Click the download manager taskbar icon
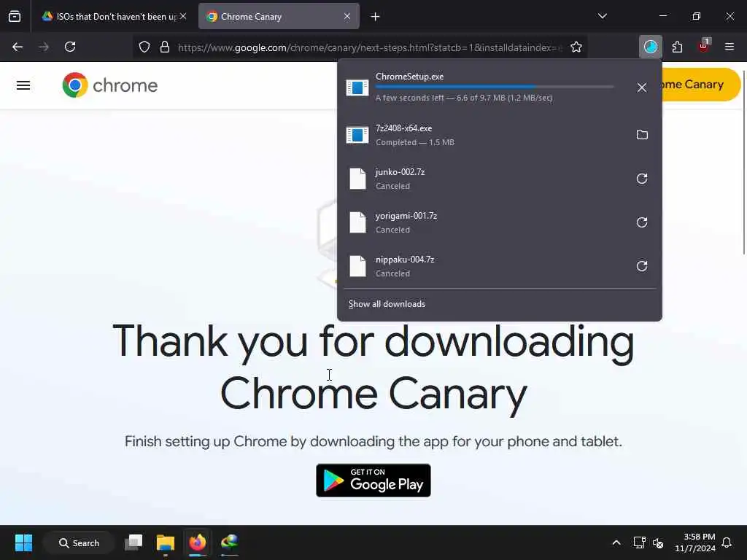The width and height of the screenshot is (747, 560). [229, 542]
